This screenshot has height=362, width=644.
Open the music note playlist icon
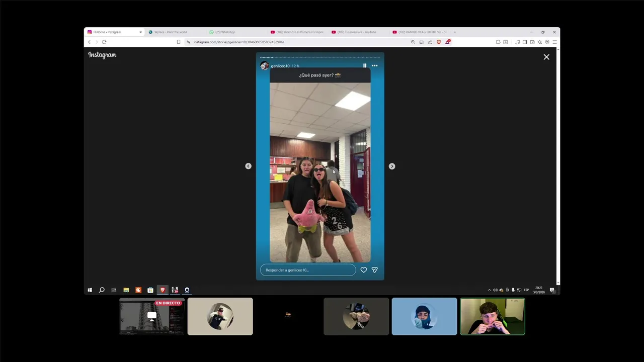coord(517,42)
